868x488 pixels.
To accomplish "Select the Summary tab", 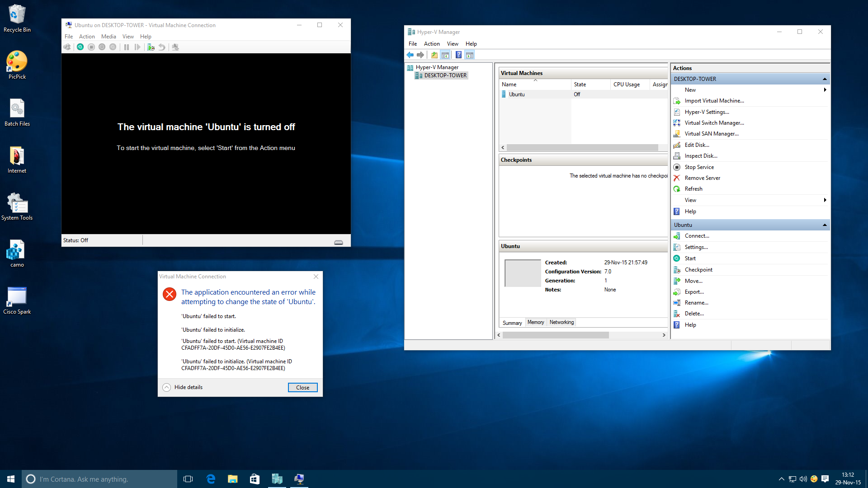I will (x=512, y=323).
